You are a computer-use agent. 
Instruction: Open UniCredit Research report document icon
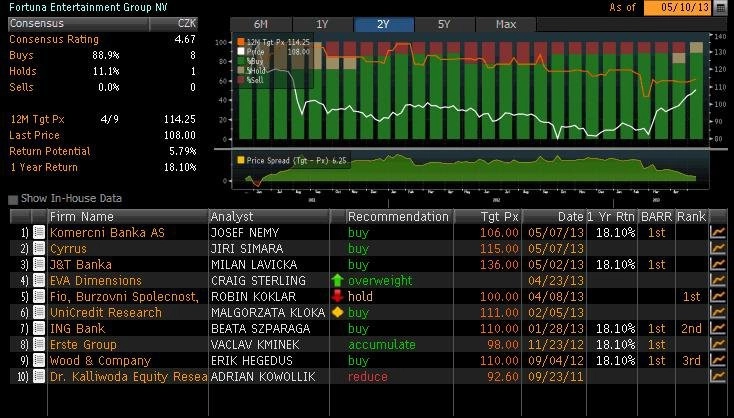pos(39,312)
